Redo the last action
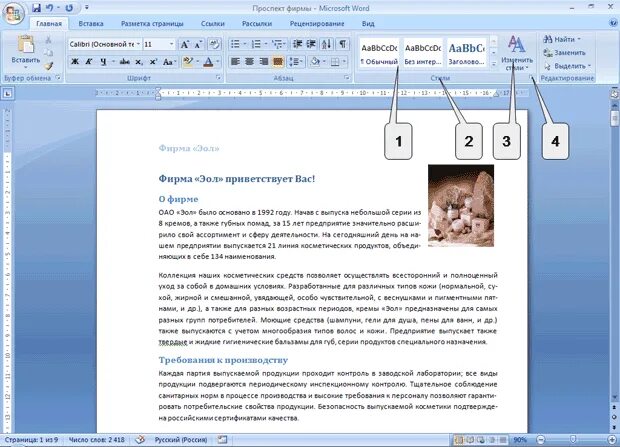Image resolution: width=620 pixels, height=447 pixels. (69, 8)
